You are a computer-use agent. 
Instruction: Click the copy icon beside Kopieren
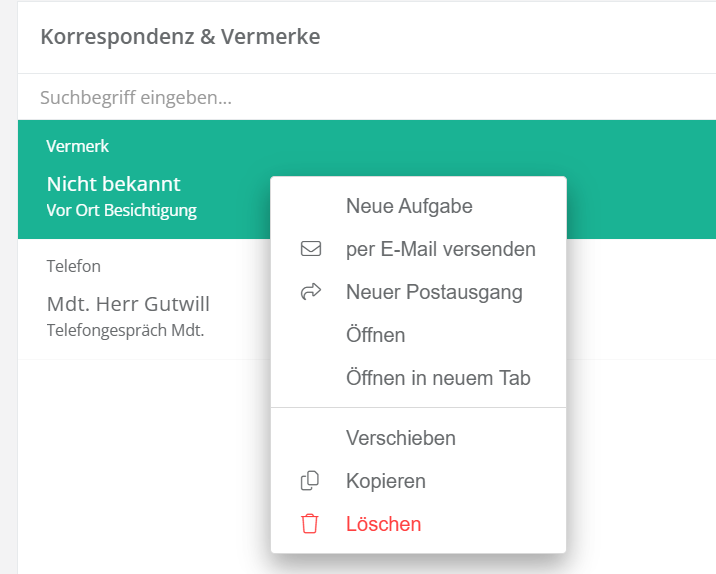(310, 481)
